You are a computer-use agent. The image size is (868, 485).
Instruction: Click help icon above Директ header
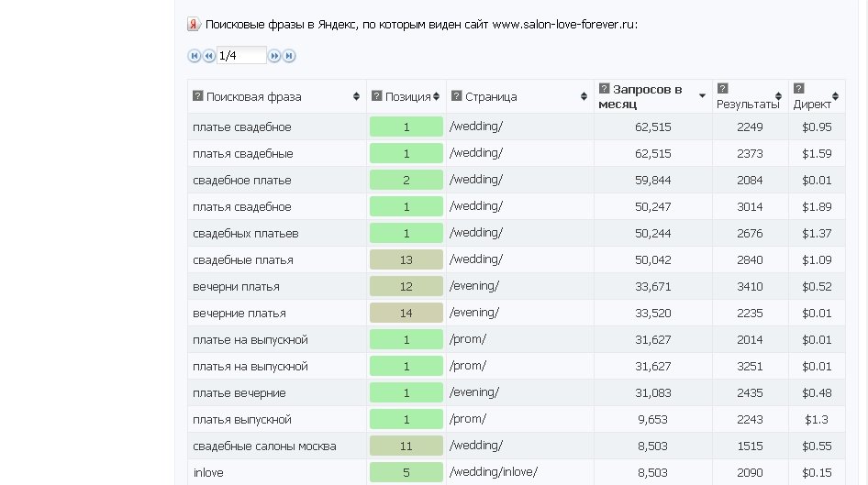(x=798, y=88)
